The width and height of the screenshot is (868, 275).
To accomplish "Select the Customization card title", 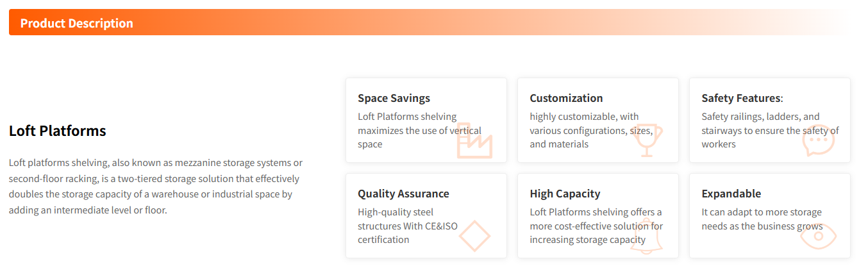I will click(566, 98).
